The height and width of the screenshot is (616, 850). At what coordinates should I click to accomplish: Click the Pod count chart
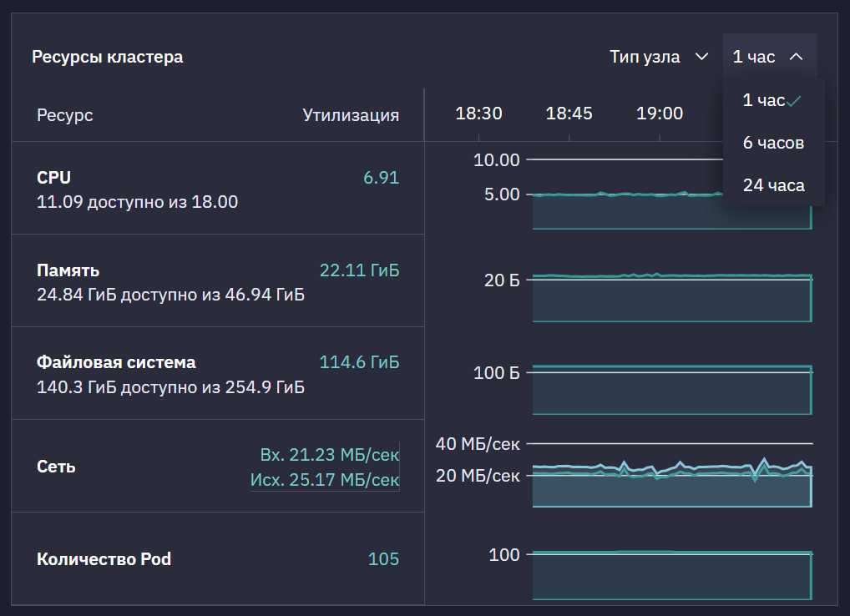pos(671,575)
